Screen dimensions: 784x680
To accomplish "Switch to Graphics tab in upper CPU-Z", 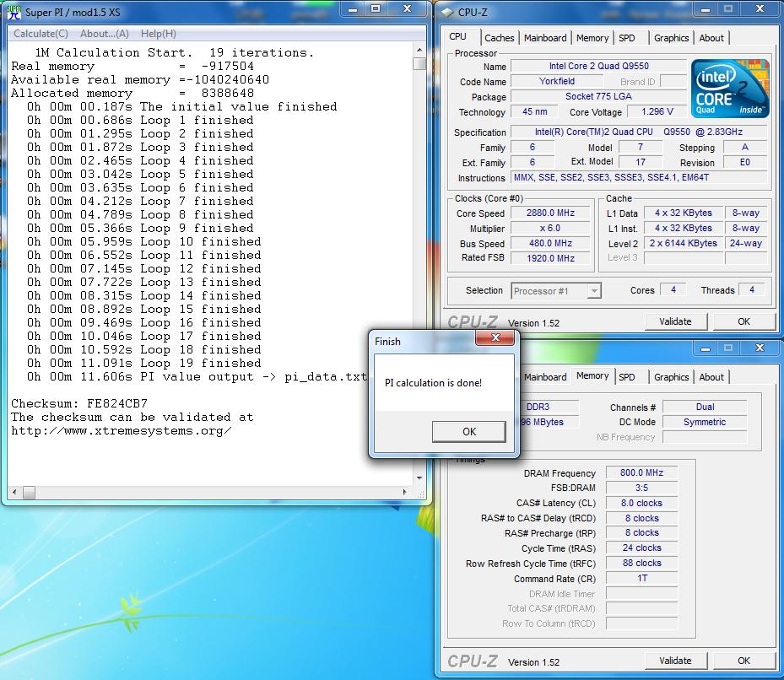I will [671, 38].
